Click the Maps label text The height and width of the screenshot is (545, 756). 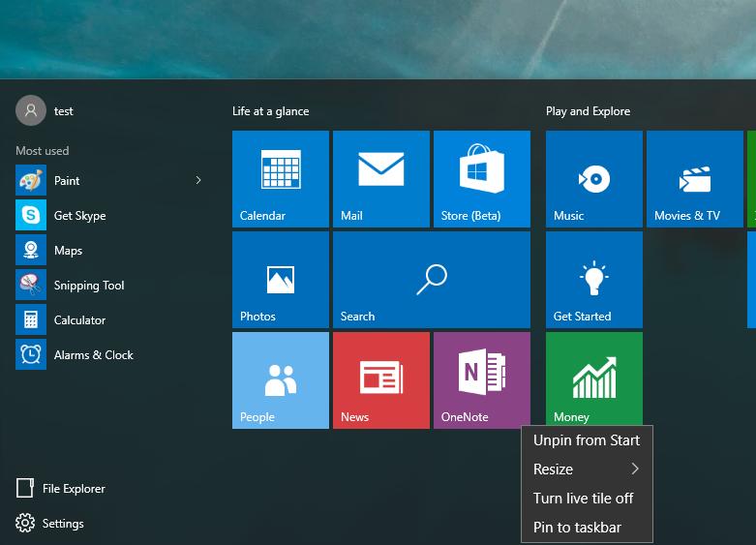coord(68,251)
